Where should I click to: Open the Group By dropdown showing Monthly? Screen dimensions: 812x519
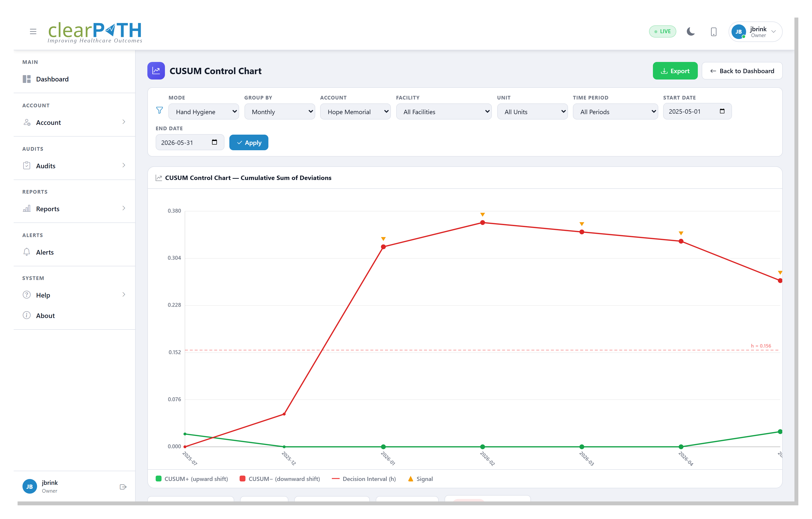tap(280, 111)
